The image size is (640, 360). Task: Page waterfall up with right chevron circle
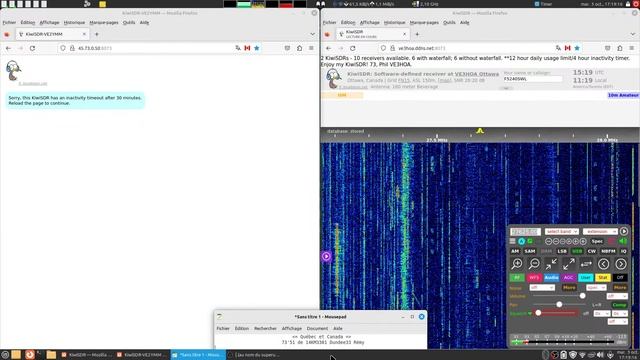(621, 264)
